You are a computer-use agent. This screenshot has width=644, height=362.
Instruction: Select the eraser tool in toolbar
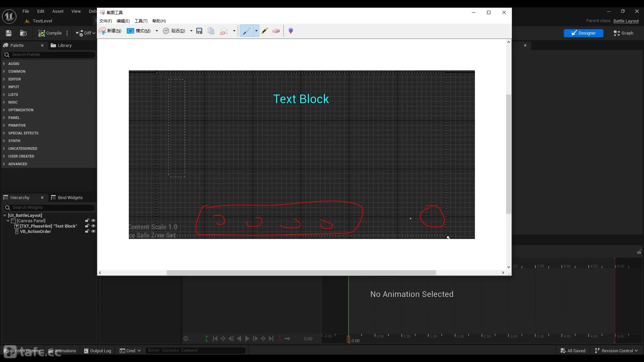point(276,31)
